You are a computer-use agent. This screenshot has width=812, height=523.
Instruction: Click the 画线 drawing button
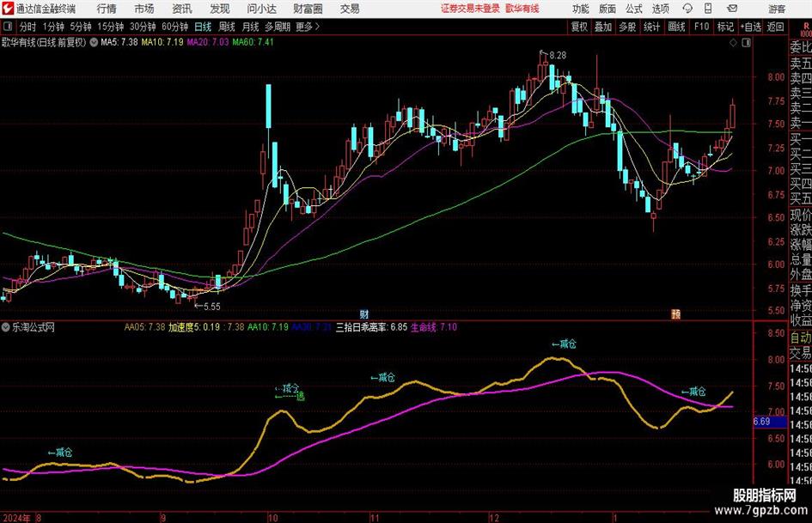(676, 27)
